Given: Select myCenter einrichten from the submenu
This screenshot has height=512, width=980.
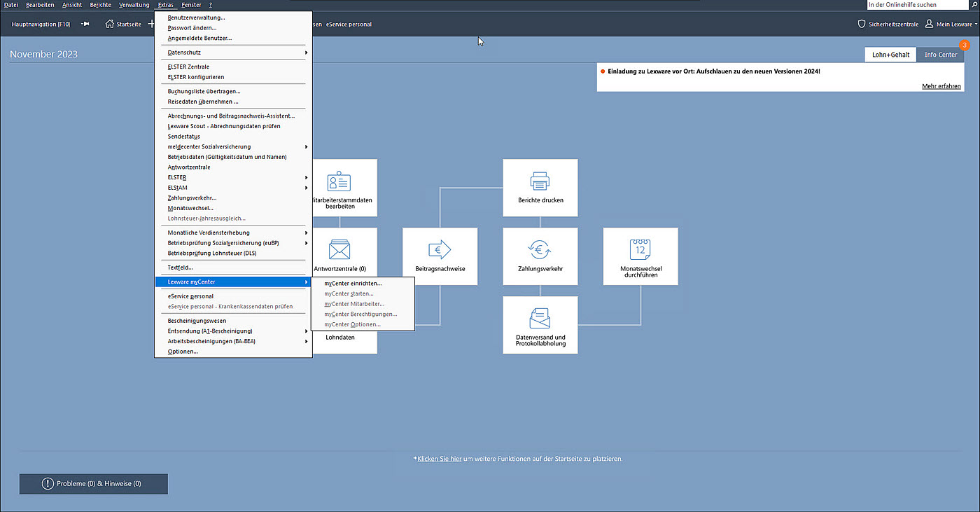Looking at the screenshot, I should click(x=353, y=284).
